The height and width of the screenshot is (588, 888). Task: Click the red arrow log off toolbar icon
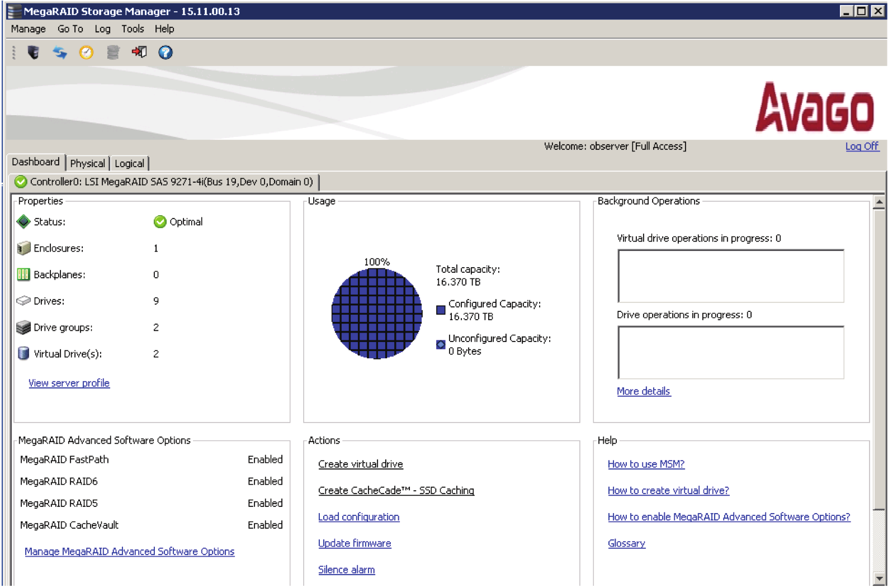(139, 52)
